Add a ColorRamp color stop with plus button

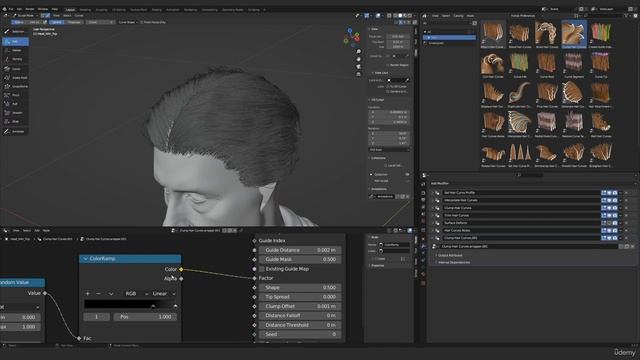pyautogui.click(x=88, y=293)
